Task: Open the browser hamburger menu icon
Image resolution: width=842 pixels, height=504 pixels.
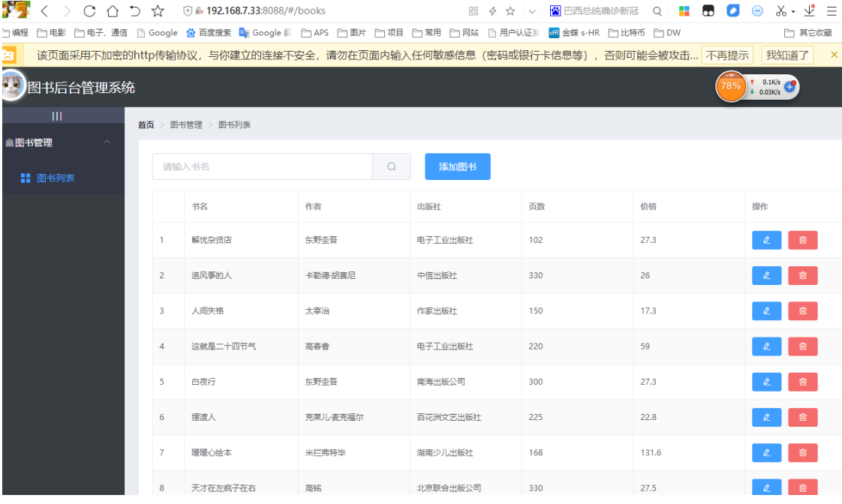Action: 830,12
